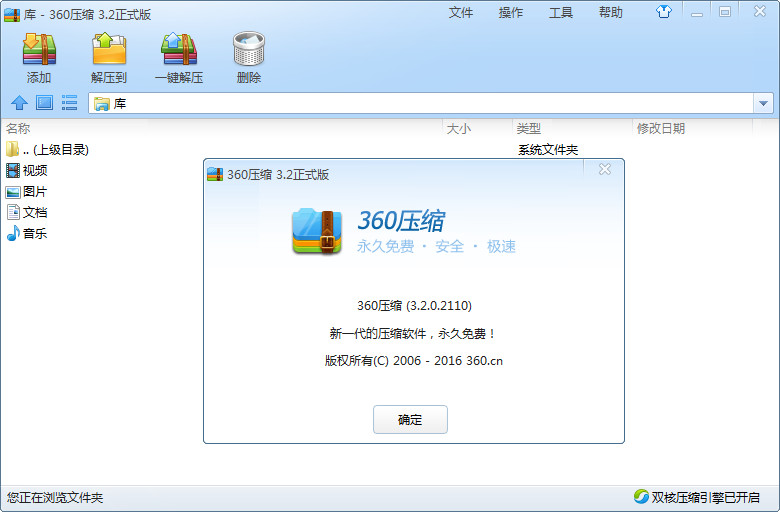Click the address path field showing 库

421,103
